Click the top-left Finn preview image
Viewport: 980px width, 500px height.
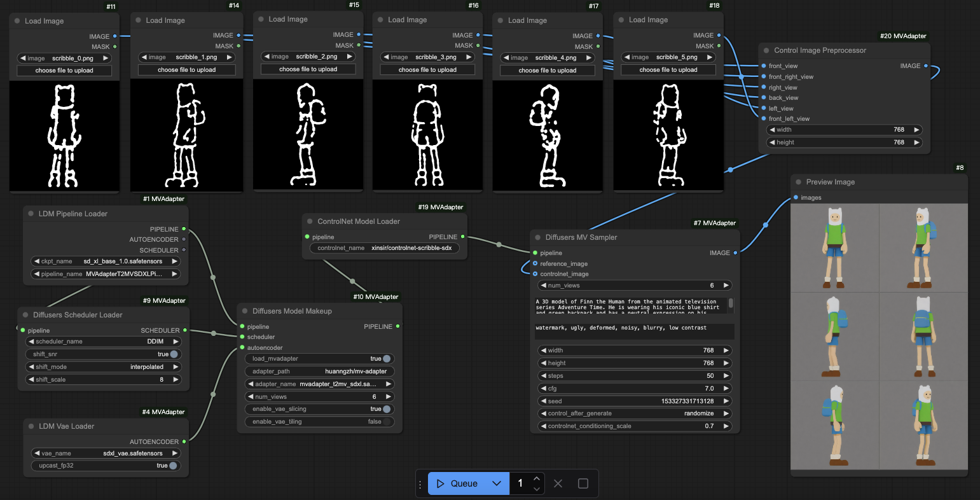pyautogui.click(x=834, y=247)
